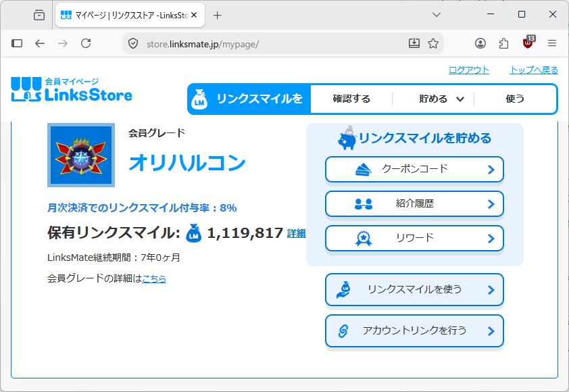Click the coupon ticket icon

tap(364, 170)
